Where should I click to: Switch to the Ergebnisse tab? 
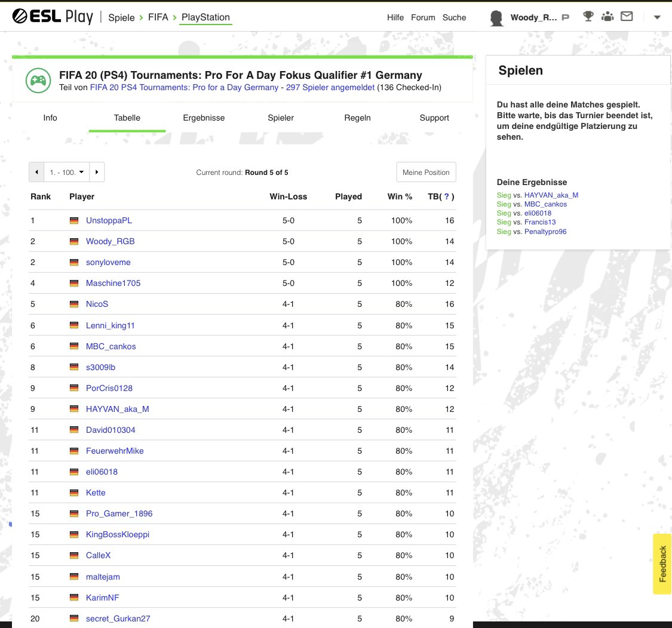click(204, 118)
